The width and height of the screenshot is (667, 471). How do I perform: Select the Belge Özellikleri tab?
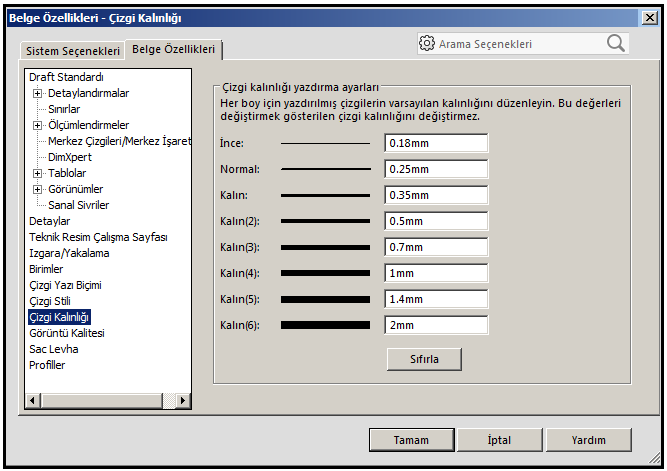point(175,49)
